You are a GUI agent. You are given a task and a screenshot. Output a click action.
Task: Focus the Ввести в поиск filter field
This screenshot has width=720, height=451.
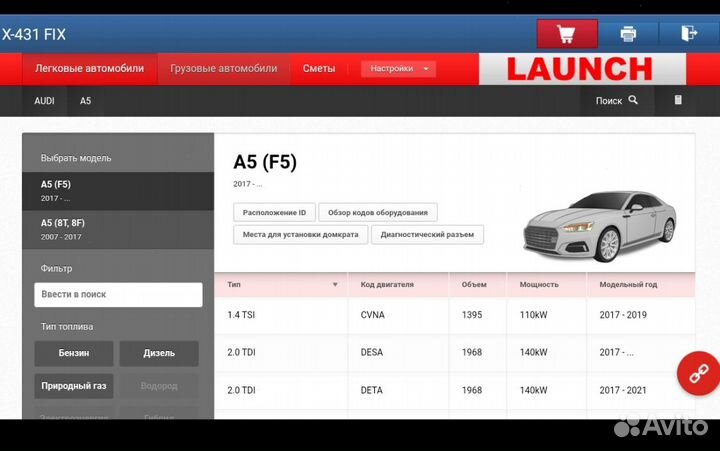click(x=118, y=294)
